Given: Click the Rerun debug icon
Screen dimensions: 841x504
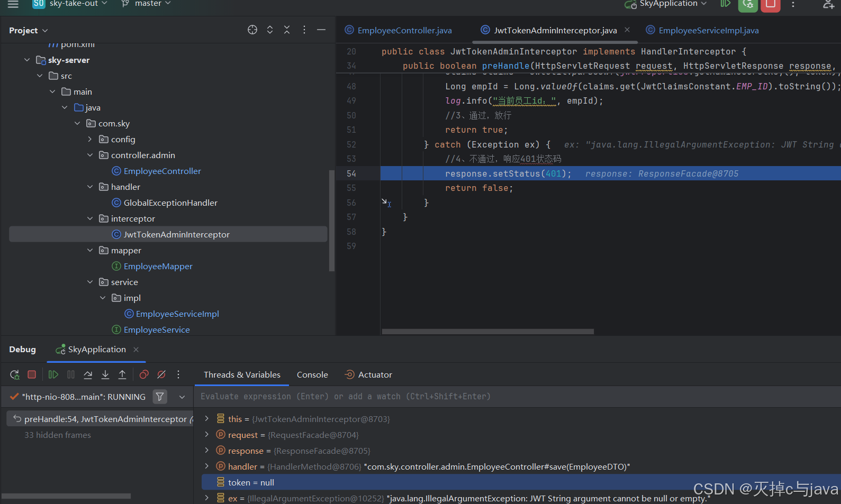Looking at the screenshot, I should click(15, 374).
